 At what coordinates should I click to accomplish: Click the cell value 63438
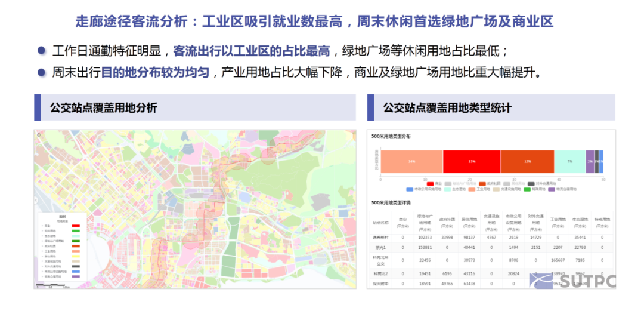click(468, 284)
